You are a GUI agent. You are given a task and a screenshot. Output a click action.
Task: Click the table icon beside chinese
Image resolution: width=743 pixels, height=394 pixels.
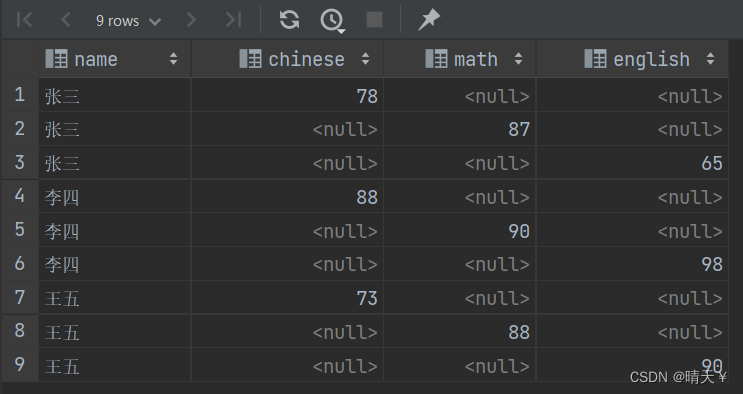[x=250, y=59]
